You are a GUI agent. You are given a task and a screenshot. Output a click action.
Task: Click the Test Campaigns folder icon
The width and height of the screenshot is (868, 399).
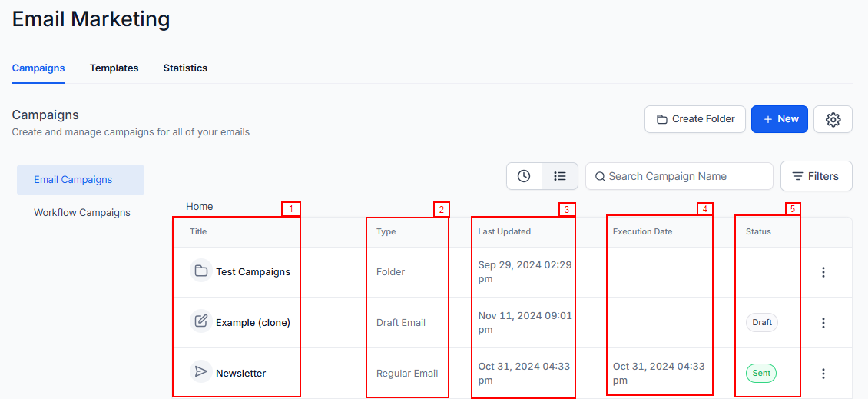click(201, 271)
